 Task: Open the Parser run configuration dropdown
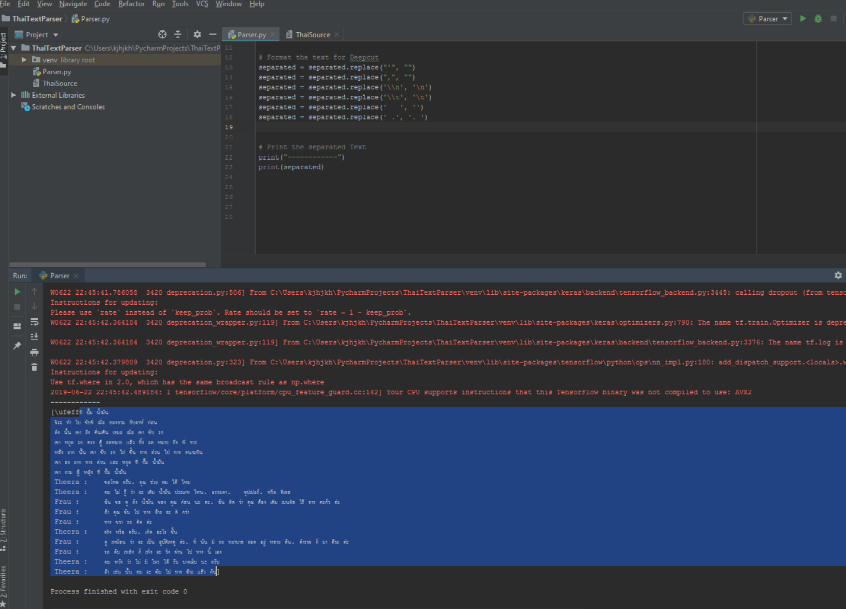[767, 18]
